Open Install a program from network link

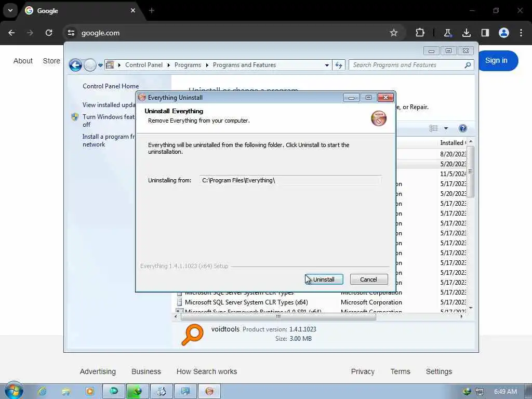point(109,140)
